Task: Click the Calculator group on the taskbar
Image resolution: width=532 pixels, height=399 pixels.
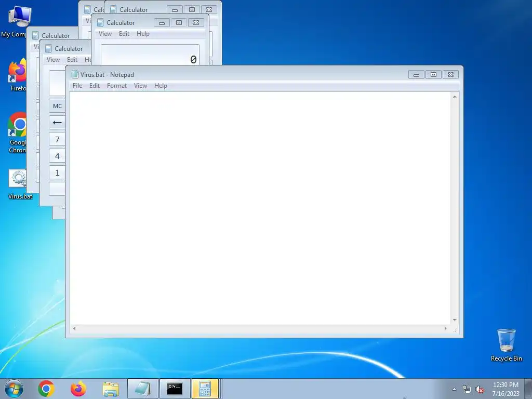Action: click(206, 389)
